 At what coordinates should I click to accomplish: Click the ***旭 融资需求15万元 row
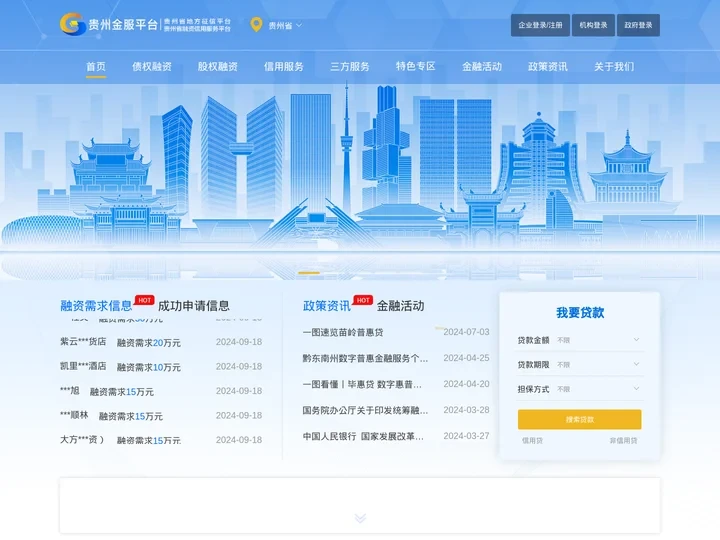pos(161,391)
